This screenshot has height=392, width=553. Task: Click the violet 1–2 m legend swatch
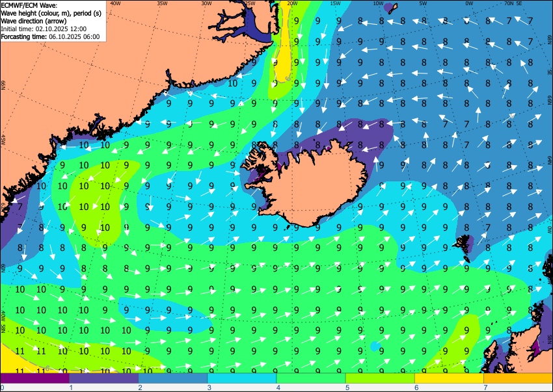(x=103, y=378)
